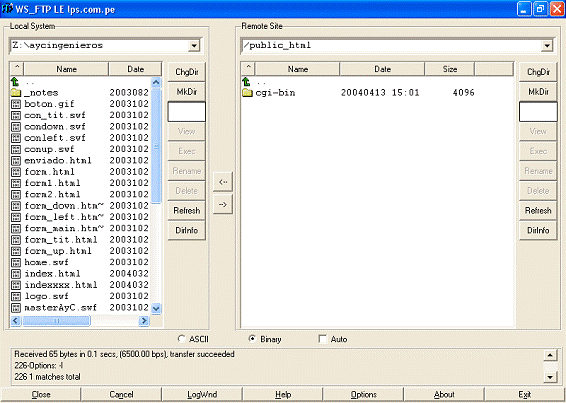
Task: Click the WS_FTP title bar app icon
Action: click(7, 9)
